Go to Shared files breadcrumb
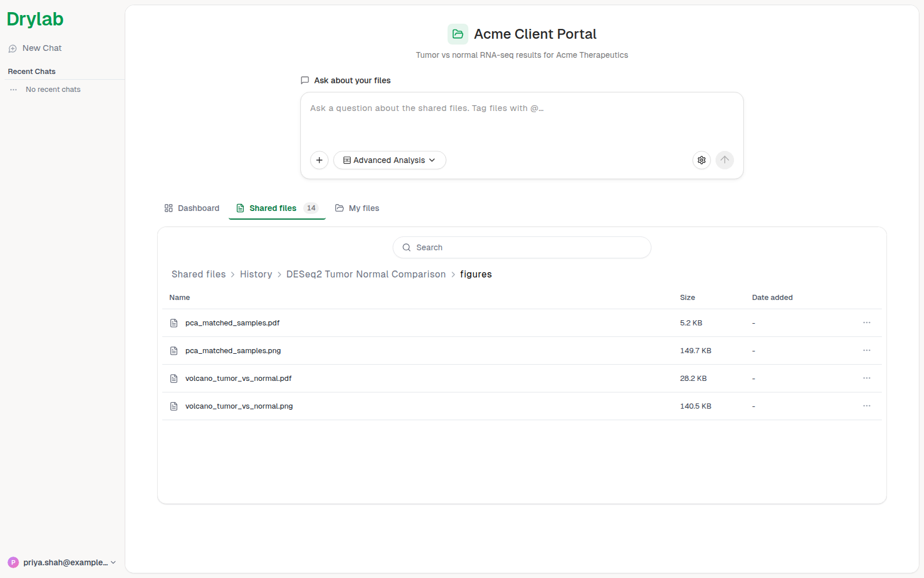This screenshot has height=578, width=924. point(199,274)
